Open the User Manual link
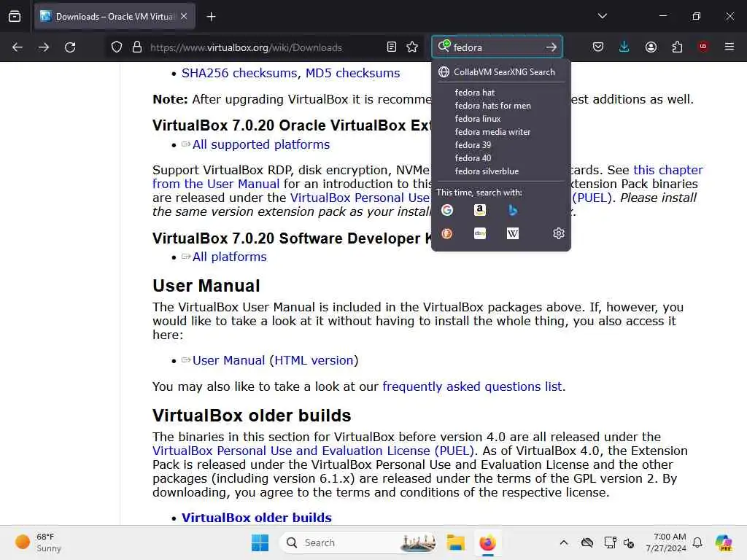 coord(228,360)
